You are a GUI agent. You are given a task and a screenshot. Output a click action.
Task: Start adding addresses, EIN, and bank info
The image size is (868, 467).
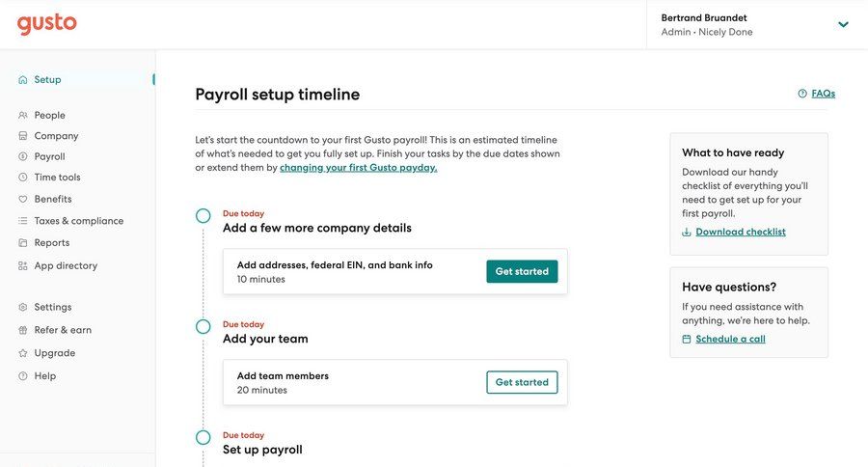point(522,272)
